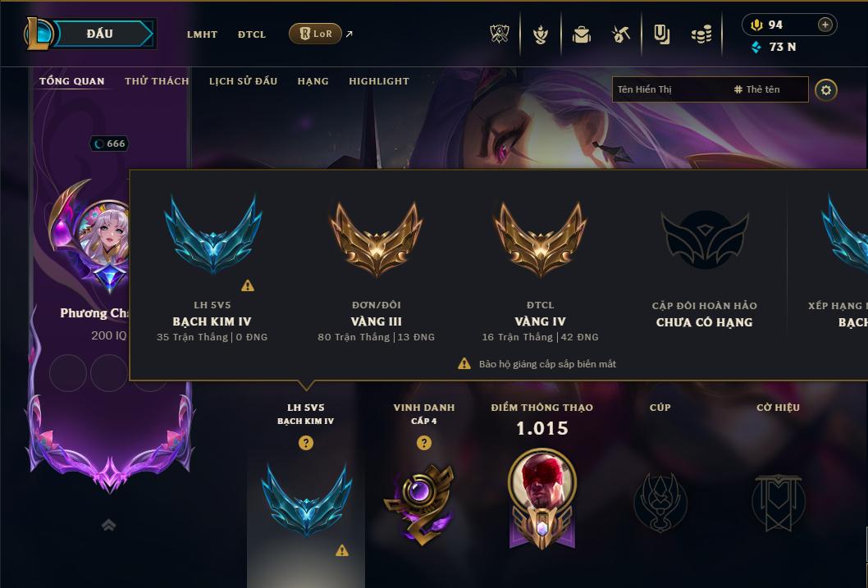The width and height of the screenshot is (868, 588).
Task: Click the profile settings gear icon
Action: click(x=826, y=89)
